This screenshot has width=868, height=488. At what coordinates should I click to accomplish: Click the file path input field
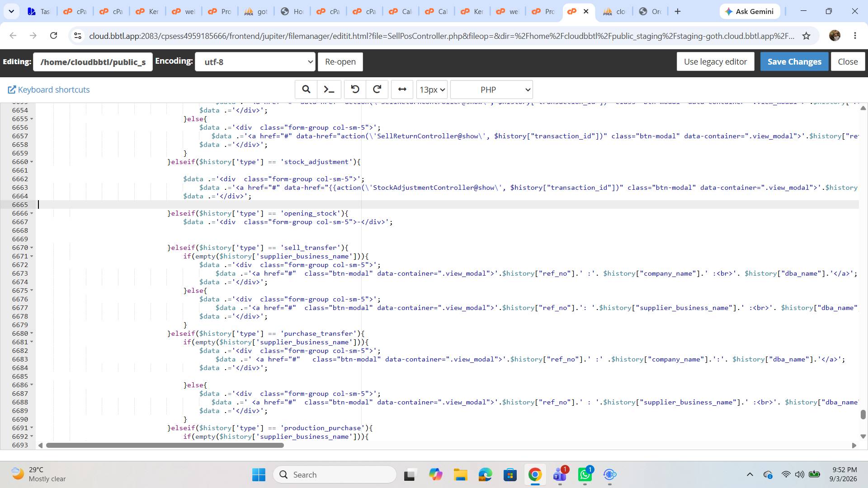pyautogui.click(x=93, y=62)
